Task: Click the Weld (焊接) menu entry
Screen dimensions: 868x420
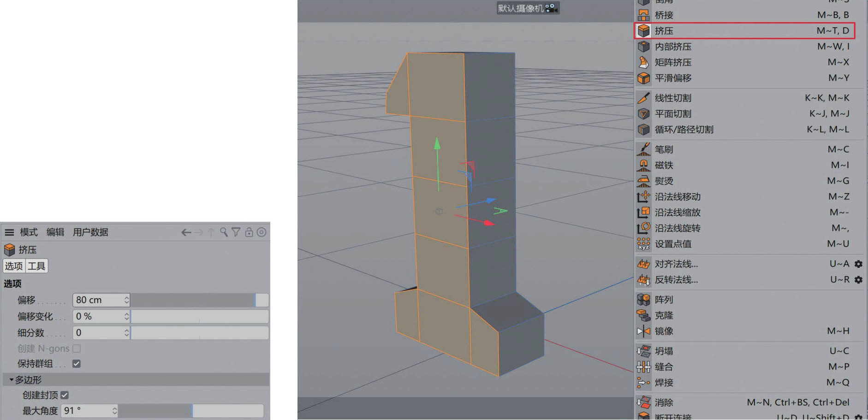Action: click(664, 383)
